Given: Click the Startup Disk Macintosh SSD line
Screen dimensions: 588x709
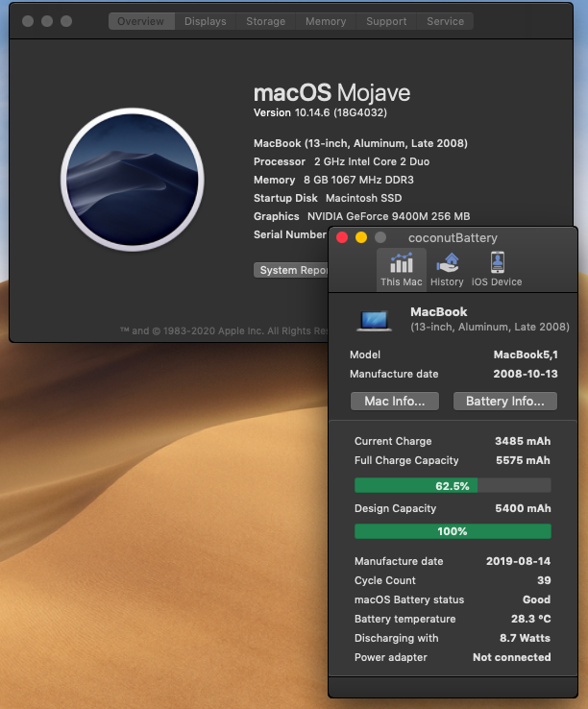Looking at the screenshot, I should point(328,198).
